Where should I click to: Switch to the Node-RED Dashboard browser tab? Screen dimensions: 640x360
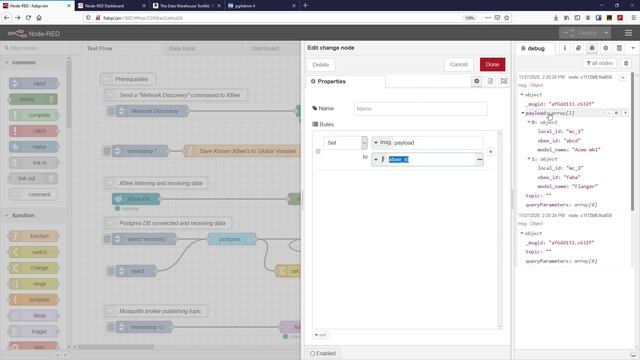pos(111,6)
